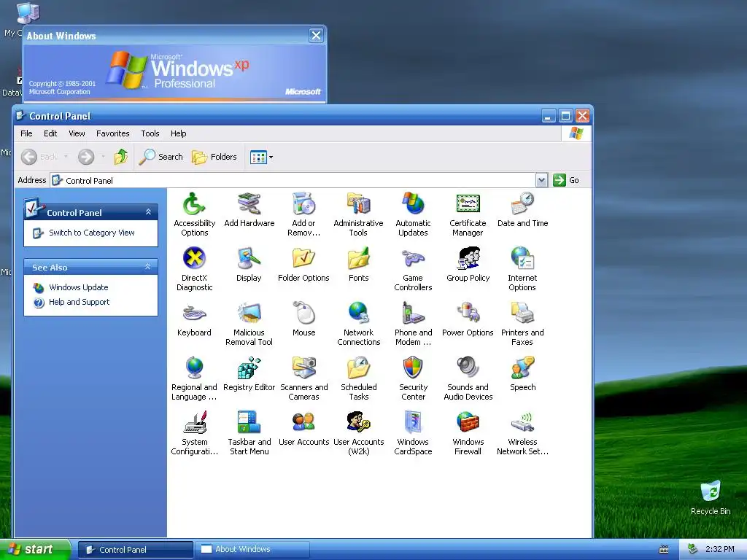Image resolution: width=747 pixels, height=560 pixels.
Task: Open the File menu
Action: point(26,133)
